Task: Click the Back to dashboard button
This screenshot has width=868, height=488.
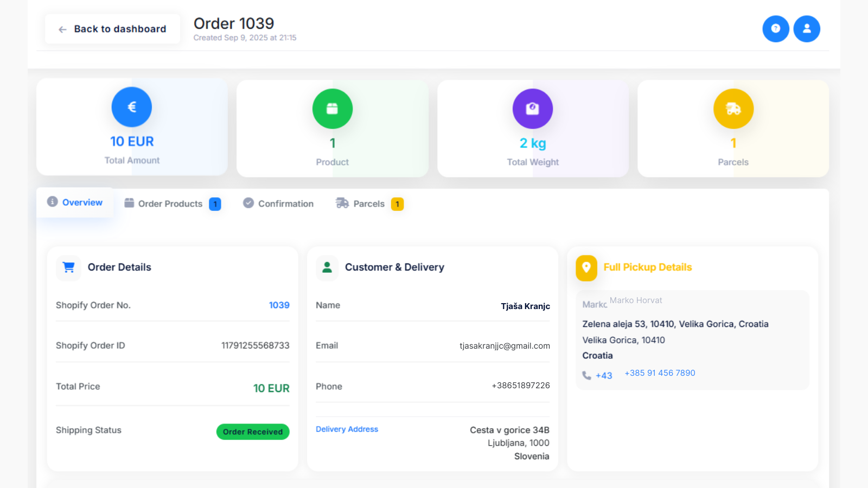Action: click(x=112, y=29)
